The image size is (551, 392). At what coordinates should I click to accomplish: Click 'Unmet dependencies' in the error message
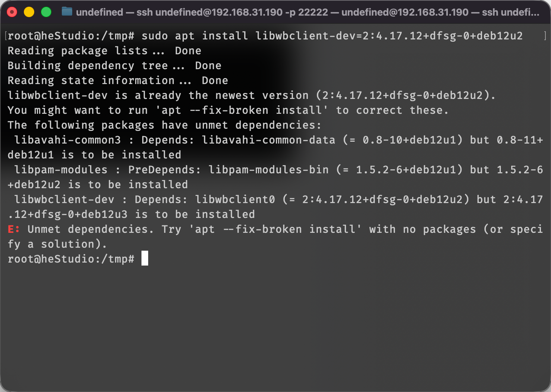pos(90,229)
